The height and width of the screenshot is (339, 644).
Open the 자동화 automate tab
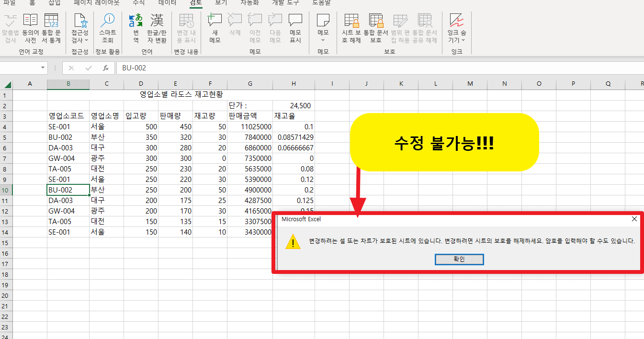click(x=249, y=3)
